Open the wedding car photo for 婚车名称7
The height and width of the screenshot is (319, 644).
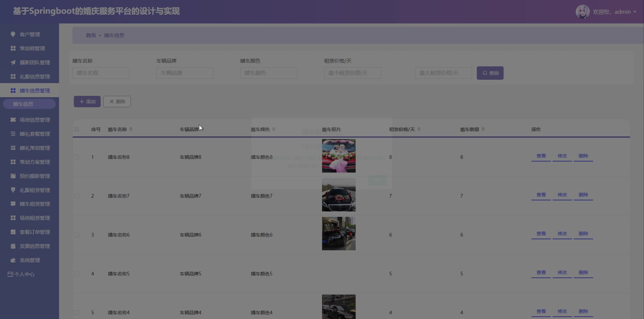tap(338, 195)
